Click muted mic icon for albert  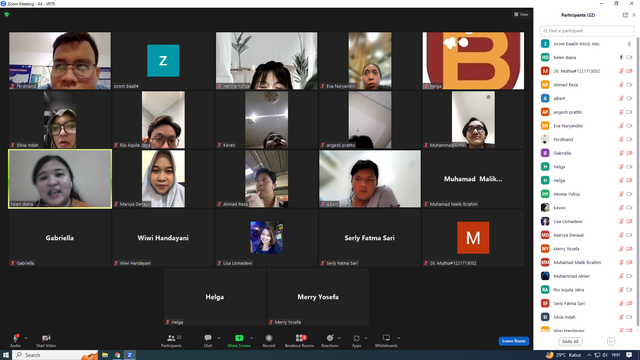621,98
